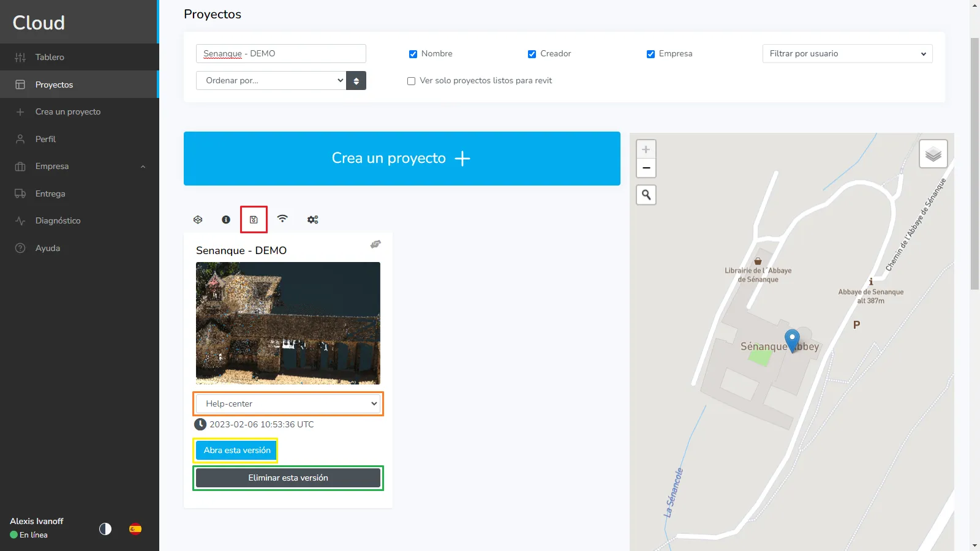
Task: Click the plus icon beside Crea un proyecto in sidebar
Action: pyautogui.click(x=20, y=112)
